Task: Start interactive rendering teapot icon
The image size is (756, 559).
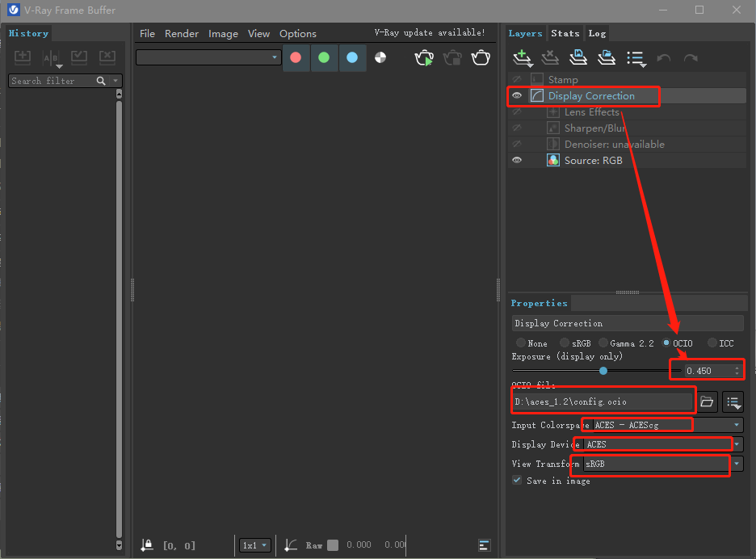Action: coord(424,58)
